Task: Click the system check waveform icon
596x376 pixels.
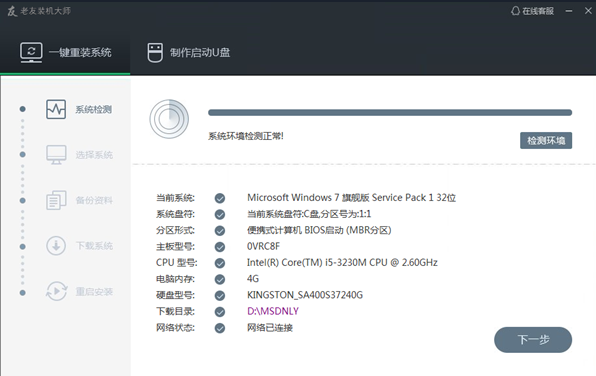Action: (56, 109)
